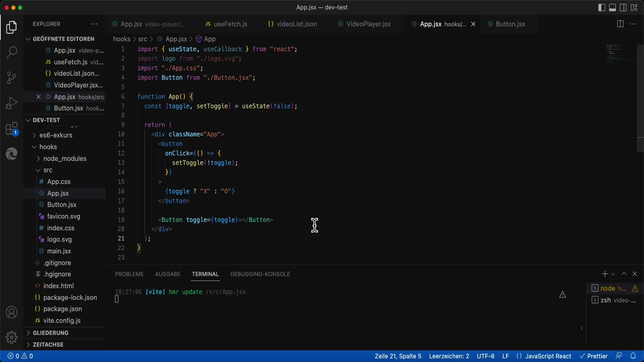Image resolution: width=644 pixels, height=362 pixels.
Task: Select the node terminal instance
Action: coord(614,288)
